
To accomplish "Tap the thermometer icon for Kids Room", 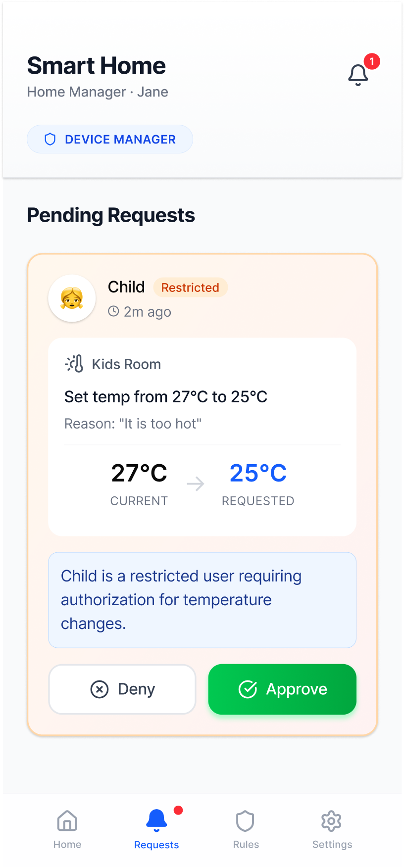I will tap(75, 364).
